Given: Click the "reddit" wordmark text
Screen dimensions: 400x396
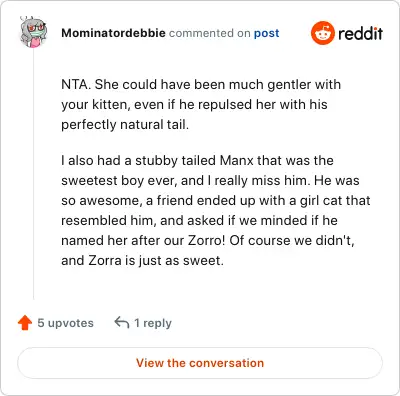Looking at the screenshot, I should point(360,33).
